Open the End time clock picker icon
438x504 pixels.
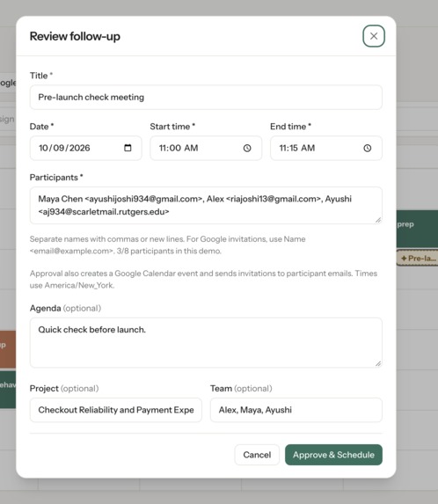368,148
